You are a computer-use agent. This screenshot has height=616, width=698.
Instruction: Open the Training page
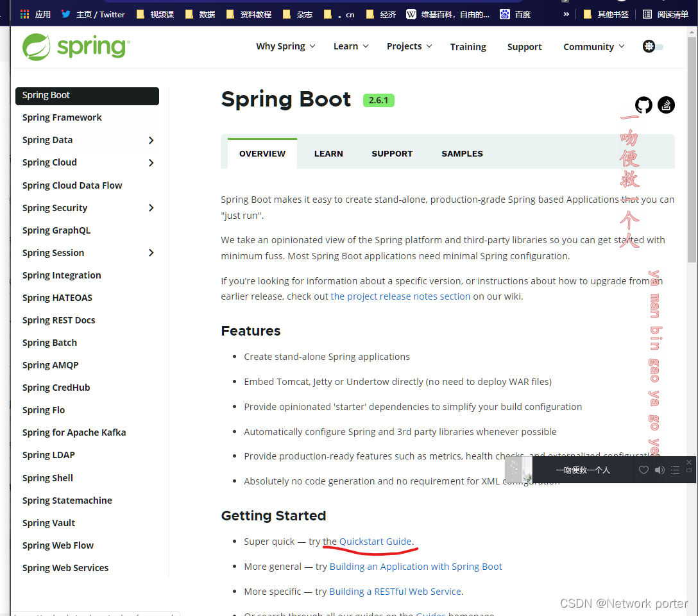pos(468,47)
